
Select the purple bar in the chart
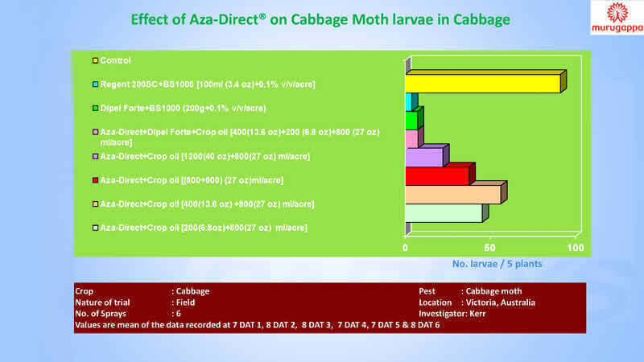point(423,157)
